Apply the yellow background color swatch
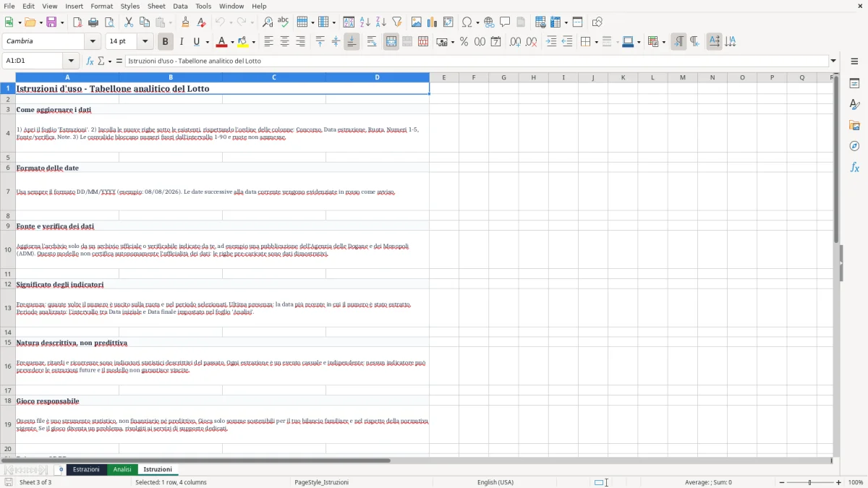Viewport: 868px width, 488px height. [x=243, y=42]
